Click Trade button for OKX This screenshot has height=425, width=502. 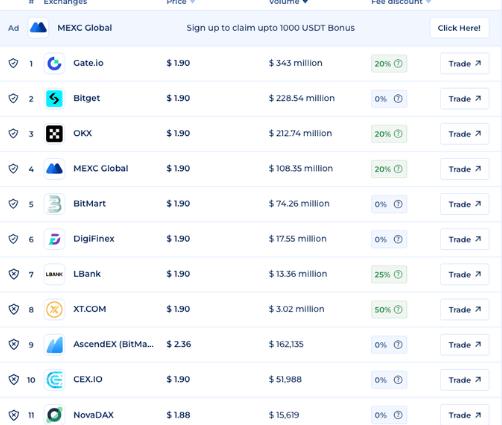coord(464,134)
